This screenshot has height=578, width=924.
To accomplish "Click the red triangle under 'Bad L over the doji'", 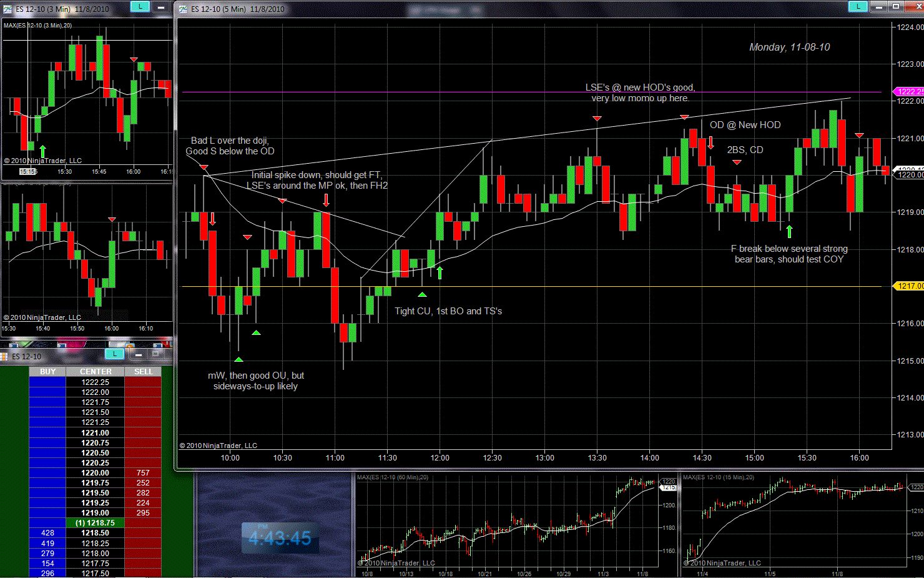I will pos(204,167).
